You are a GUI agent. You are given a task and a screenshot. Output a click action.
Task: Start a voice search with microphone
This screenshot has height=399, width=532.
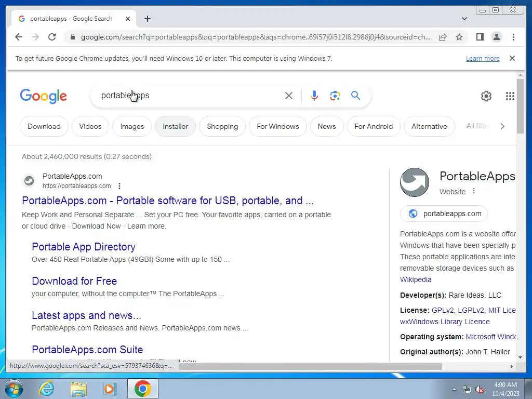tap(314, 96)
